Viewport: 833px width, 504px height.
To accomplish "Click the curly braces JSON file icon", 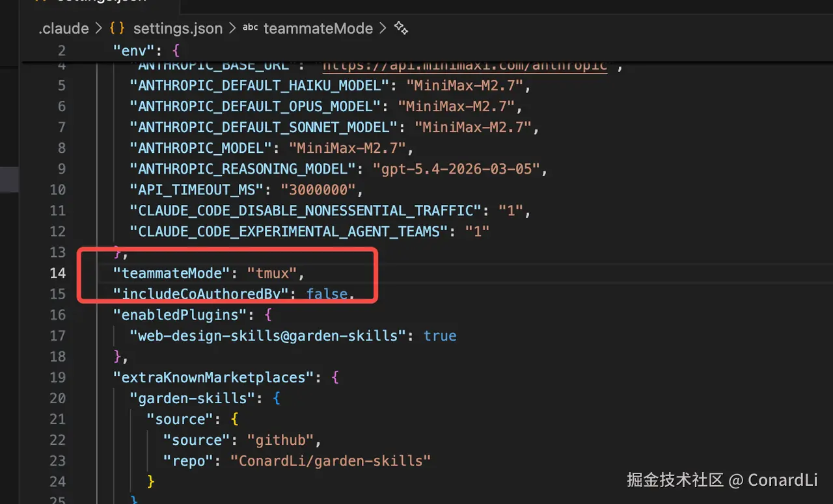I will click(x=117, y=29).
